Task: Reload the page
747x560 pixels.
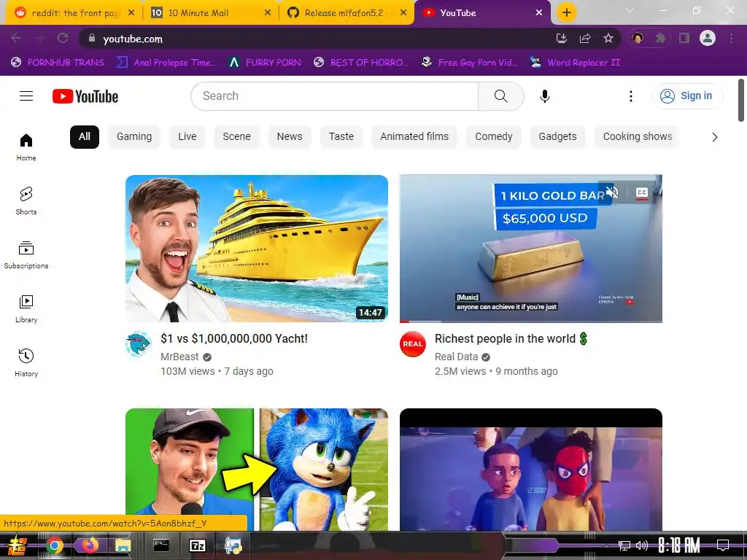Action: pyautogui.click(x=63, y=39)
